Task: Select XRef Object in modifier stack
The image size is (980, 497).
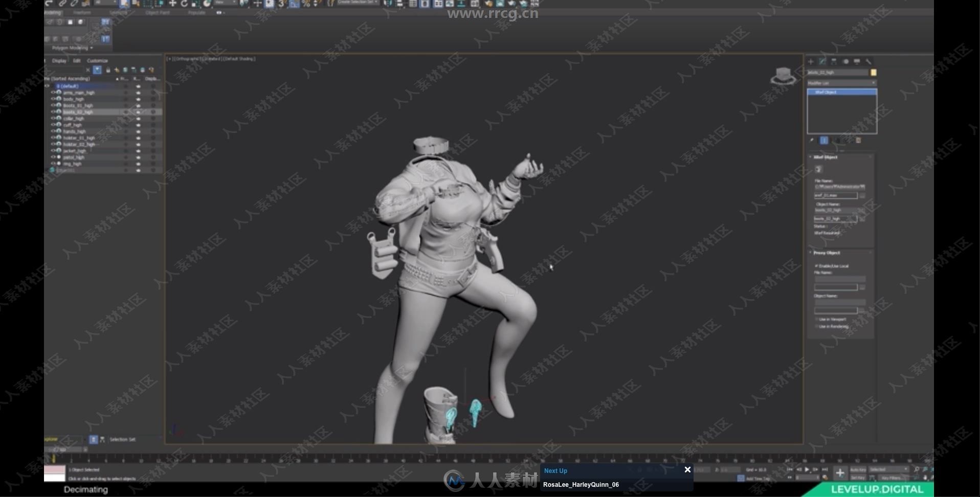Action: point(842,92)
